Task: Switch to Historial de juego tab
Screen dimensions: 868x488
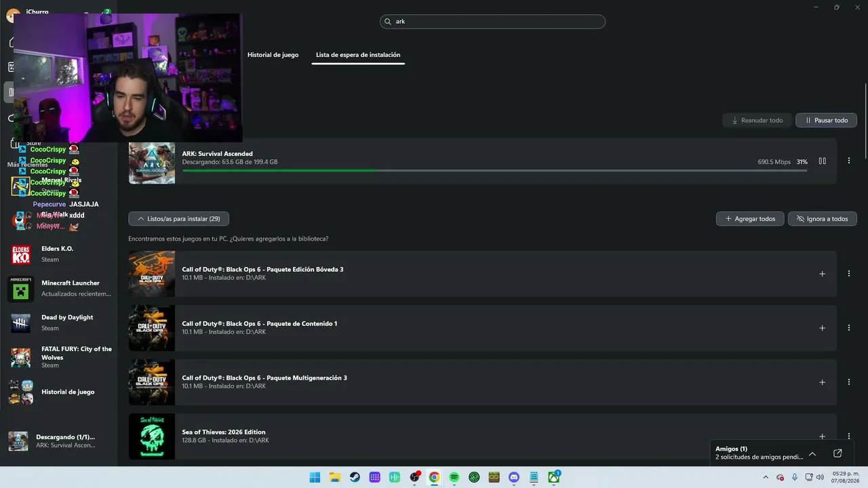Action: click(273, 55)
